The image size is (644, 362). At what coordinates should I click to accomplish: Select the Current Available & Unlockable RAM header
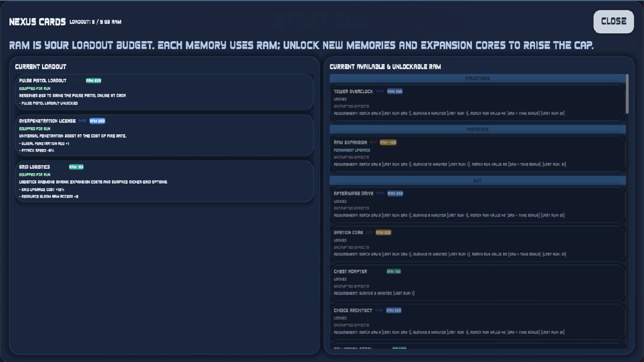pyautogui.click(x=385, y=66)
